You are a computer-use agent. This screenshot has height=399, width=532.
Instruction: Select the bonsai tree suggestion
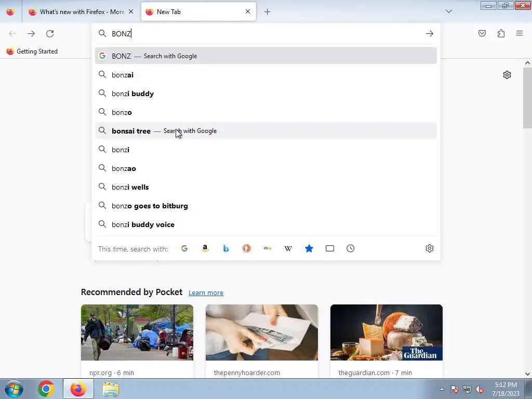[266, 130]
